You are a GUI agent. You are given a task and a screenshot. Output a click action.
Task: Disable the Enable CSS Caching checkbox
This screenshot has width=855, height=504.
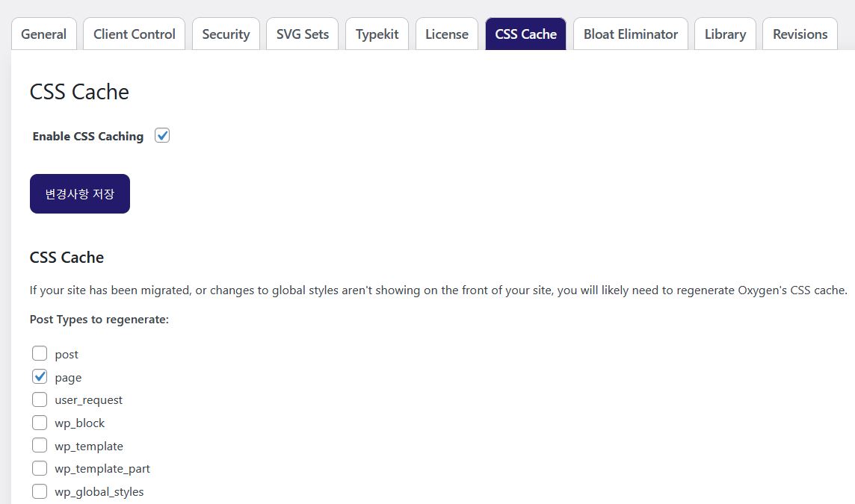(162, 136)
